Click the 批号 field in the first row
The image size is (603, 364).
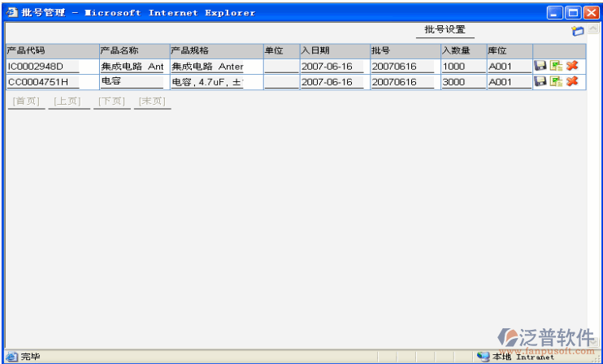pyautogui.click(x=403, y=67)
